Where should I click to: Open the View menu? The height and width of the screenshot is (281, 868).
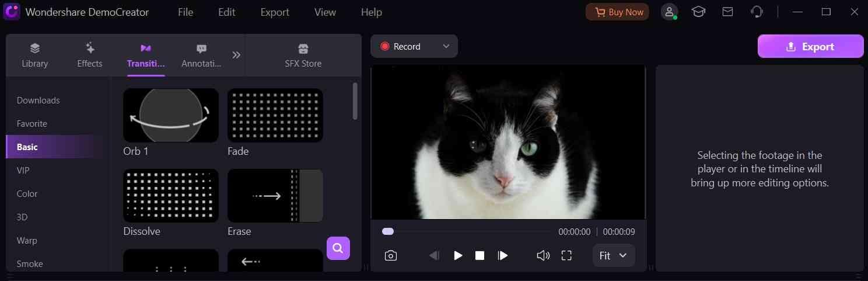click(325, 12)
